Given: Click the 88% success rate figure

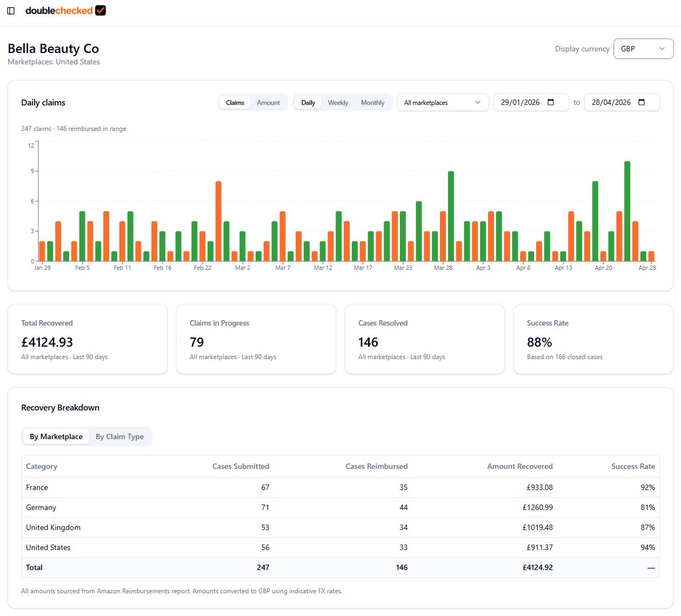Looking at the screenshot, I should pyautogui.click(x=539, y=342).
